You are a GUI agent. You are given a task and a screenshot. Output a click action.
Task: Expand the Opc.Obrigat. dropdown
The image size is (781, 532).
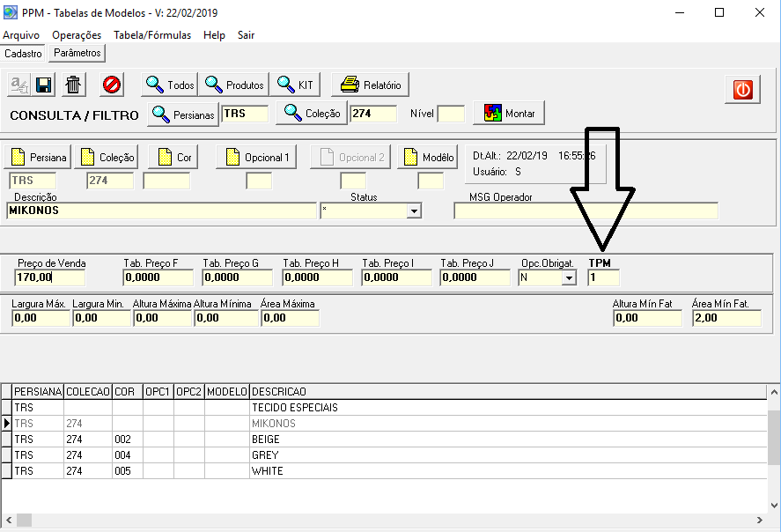coord(569,277)
